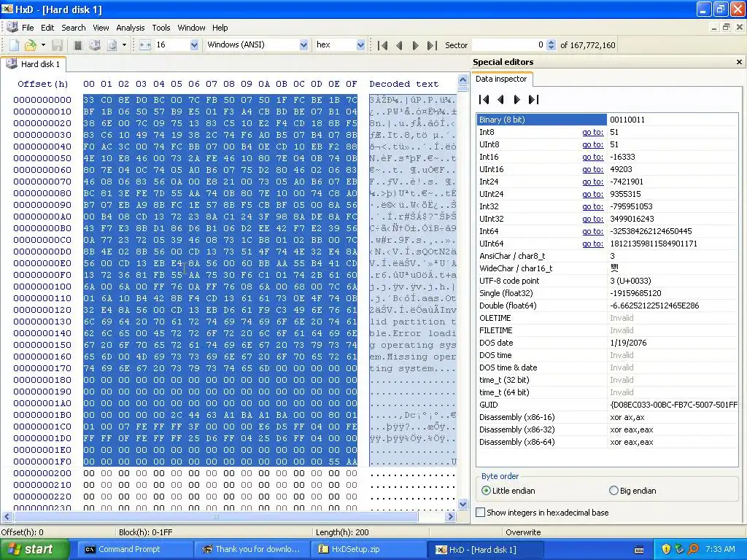The image size is (747, 560).
Task: Click Data inspector last-byte navigation arrow
Action: (533, 99)
